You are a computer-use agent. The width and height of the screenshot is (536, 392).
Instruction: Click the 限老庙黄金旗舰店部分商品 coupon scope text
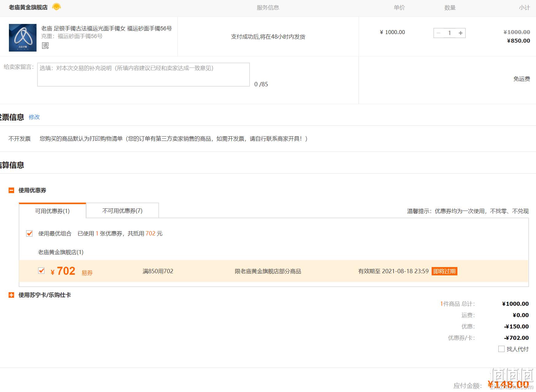coord(268,271)
